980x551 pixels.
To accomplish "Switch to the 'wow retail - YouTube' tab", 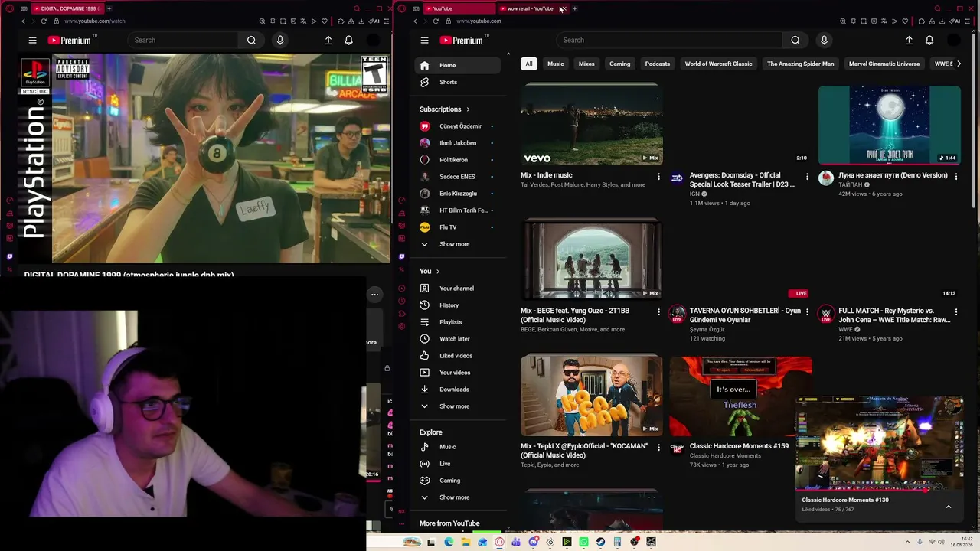I will coord(530,9).
